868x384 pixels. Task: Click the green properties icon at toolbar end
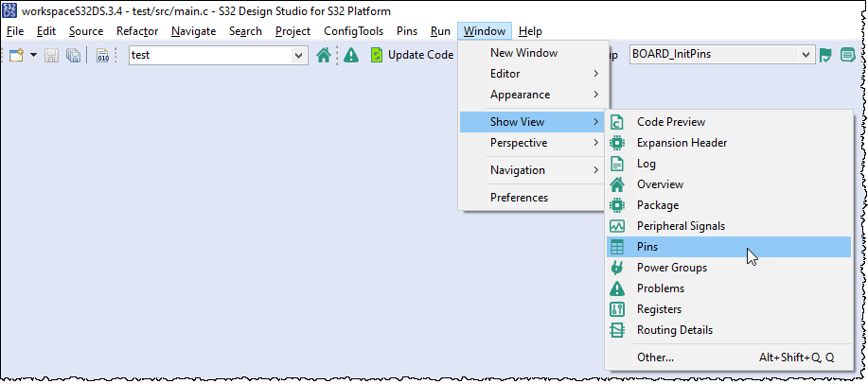coord(847,55)
